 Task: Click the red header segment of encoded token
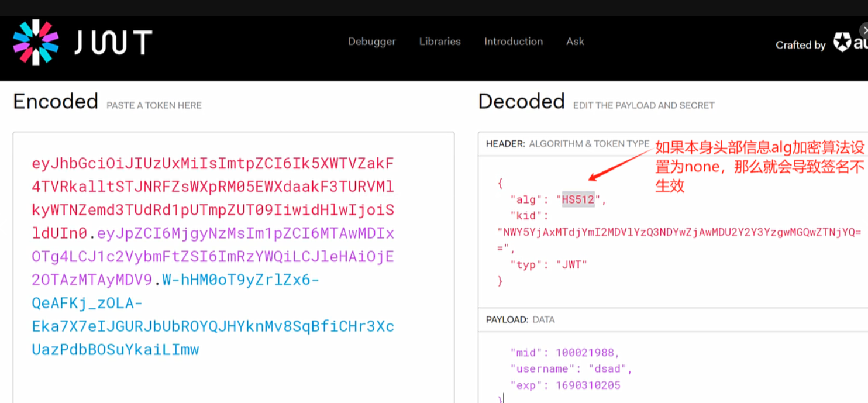tap(212, 187)
